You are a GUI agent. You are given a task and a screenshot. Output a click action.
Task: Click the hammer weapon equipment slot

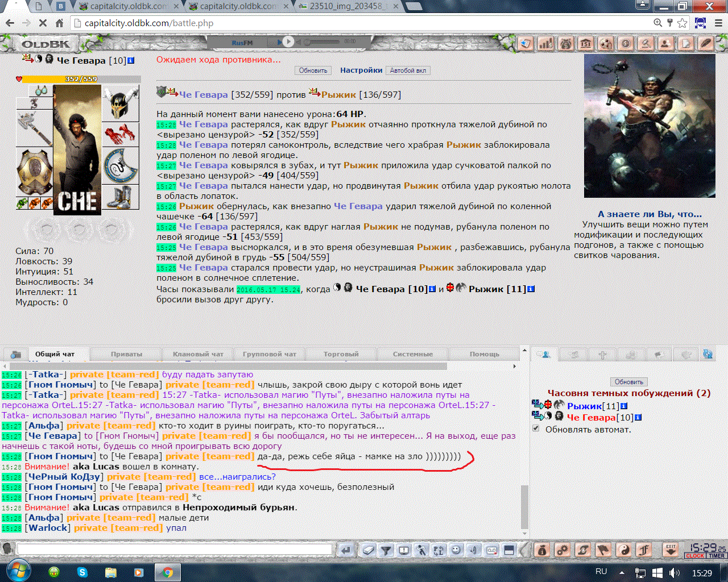34,128
